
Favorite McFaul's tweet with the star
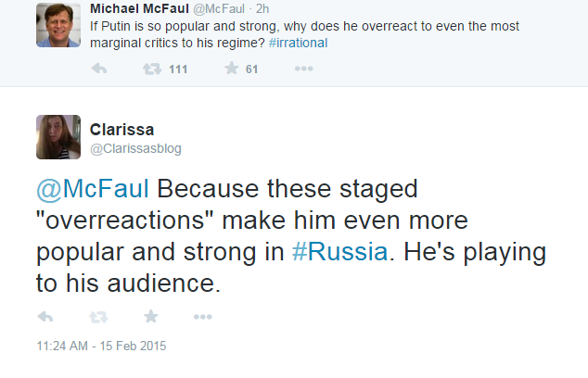tap(231, 69)
